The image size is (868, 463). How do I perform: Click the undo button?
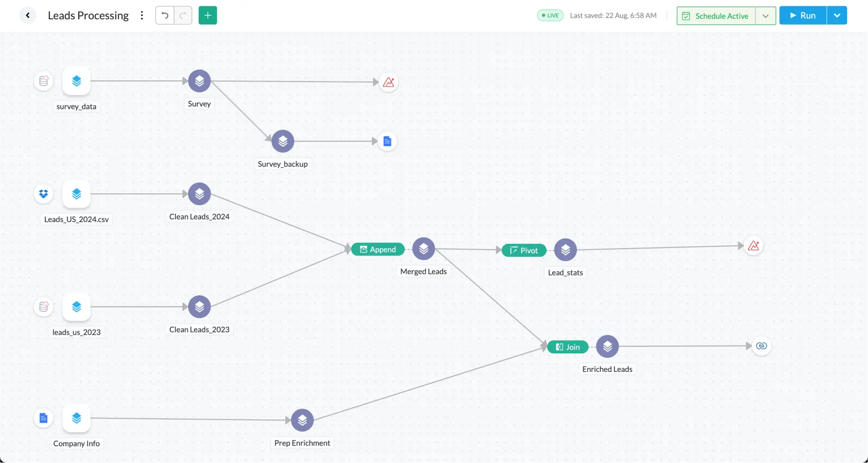[165, 15]
